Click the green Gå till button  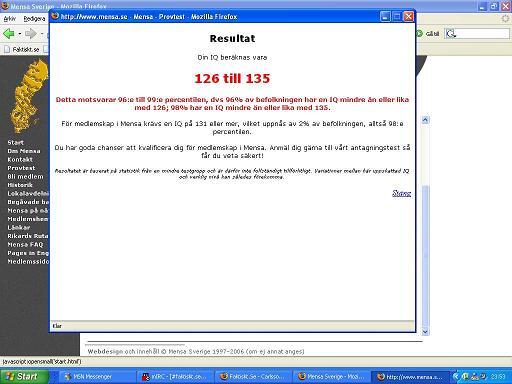pyautogui.click(x=428, y=33)
